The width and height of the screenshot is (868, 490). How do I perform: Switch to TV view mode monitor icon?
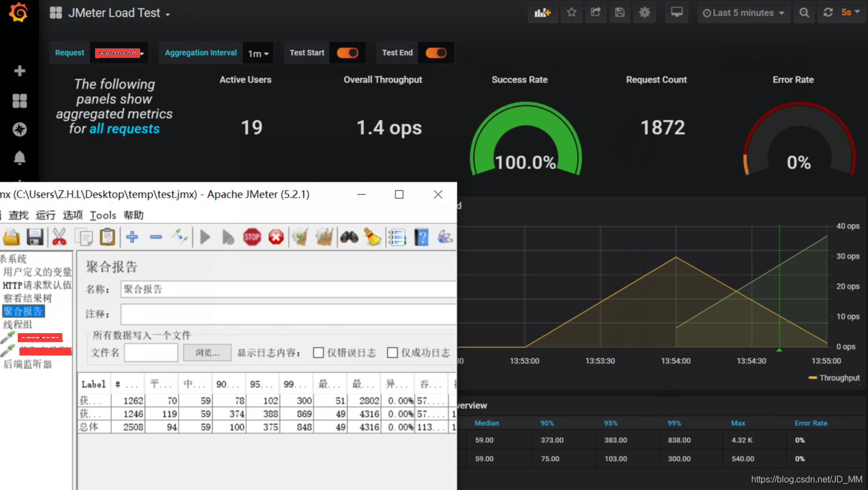pyautogui.click(x=677, y=13)
